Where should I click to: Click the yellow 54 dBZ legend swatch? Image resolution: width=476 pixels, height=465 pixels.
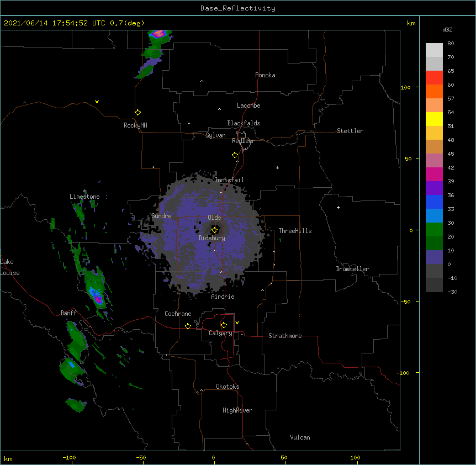434,119
